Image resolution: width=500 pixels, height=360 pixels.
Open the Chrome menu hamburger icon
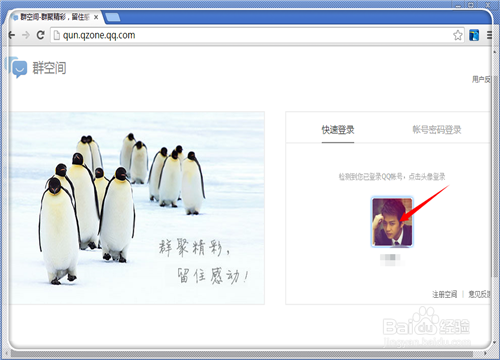click(x=489, y=35)
